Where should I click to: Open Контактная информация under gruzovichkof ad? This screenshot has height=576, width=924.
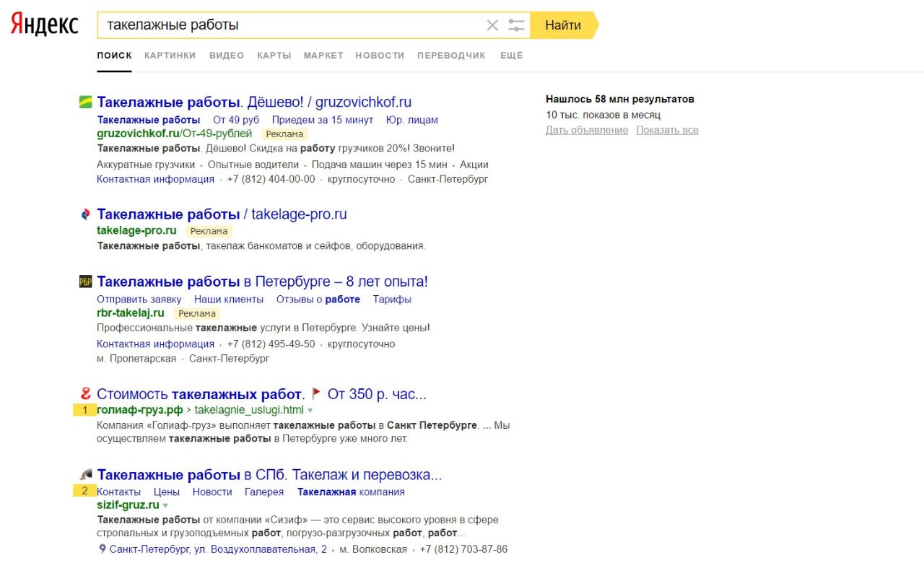point(155,179)
